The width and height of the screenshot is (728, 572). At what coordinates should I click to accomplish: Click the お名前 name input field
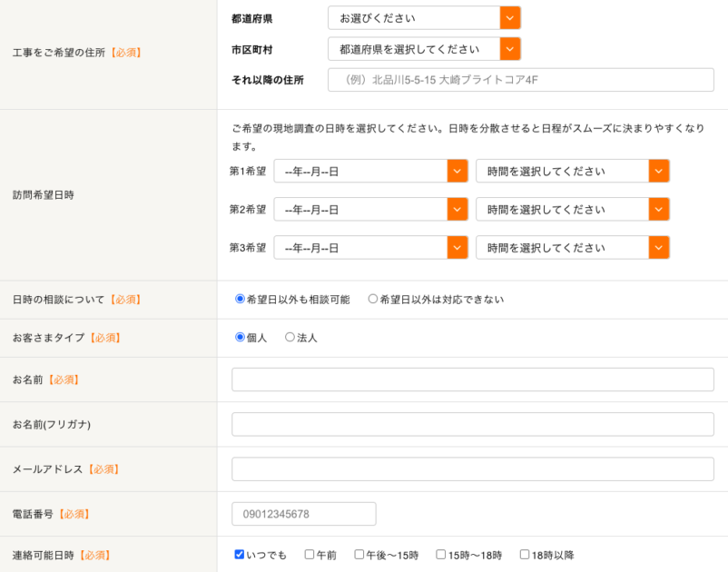pyautogui.click(x=472, y=380)
